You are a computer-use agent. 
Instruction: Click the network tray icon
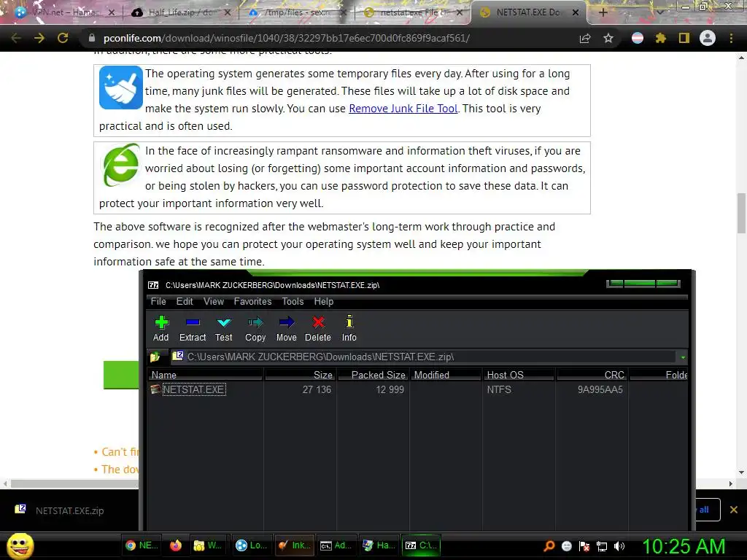[602, 546]
